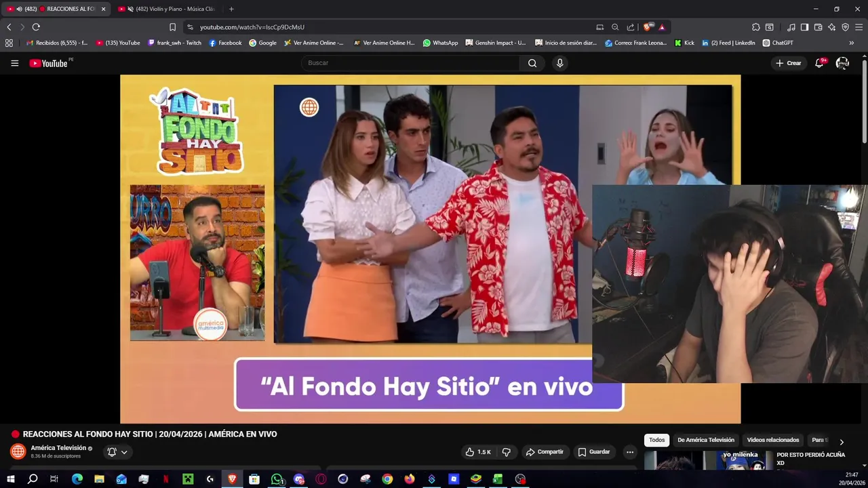Open frank_swh Twitch bookmark
Viewport: 868px width, 488px height.
click(x=174, y=43)
